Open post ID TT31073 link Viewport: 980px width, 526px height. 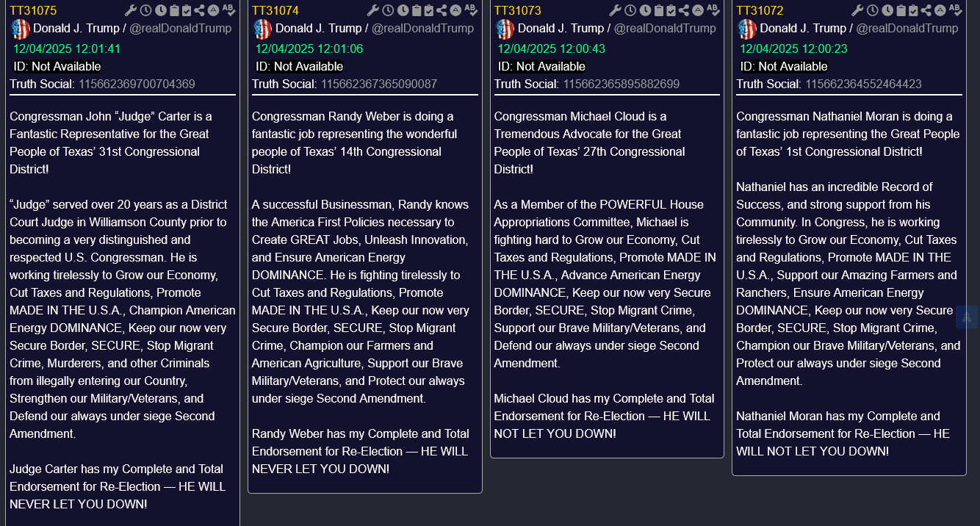pos(517,10)
